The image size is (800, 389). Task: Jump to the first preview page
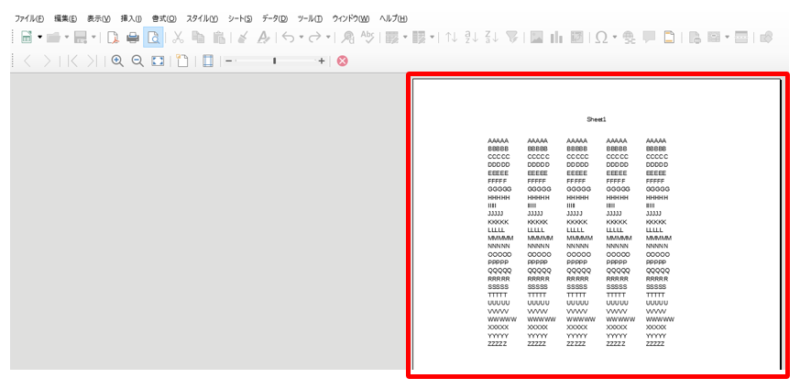pyautogui.click(x=73, y=61)
